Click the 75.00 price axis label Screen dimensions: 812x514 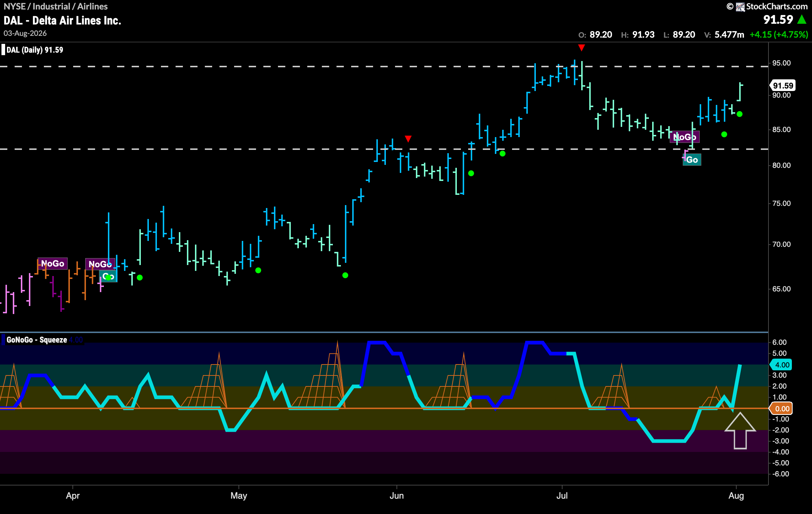[x=782, y=204]
